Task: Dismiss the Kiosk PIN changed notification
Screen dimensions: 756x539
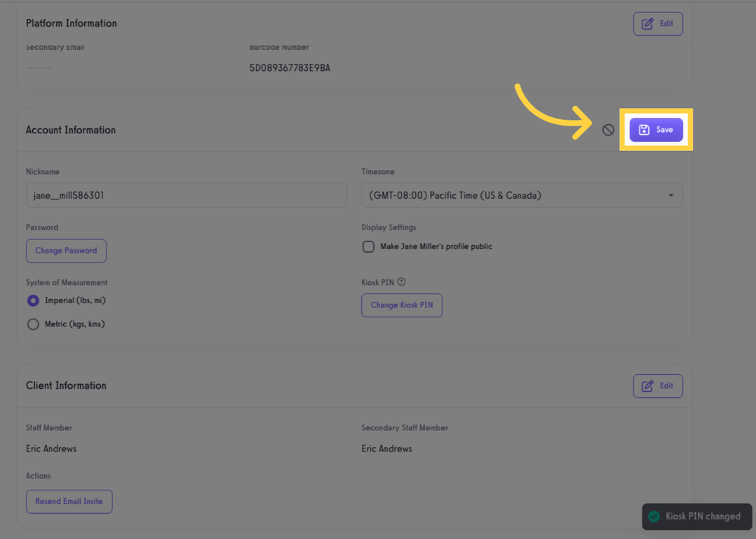Action: click(x=696, y=517)
